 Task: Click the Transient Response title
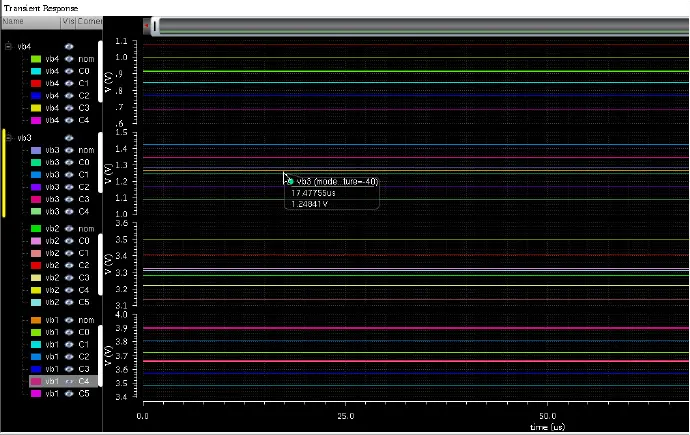tap(41, 8)
